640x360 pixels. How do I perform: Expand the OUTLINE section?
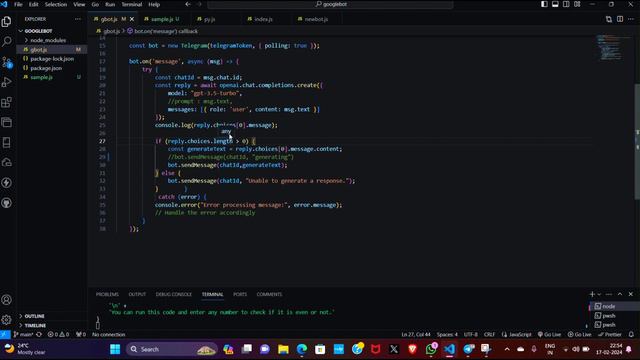coord(34,316)
